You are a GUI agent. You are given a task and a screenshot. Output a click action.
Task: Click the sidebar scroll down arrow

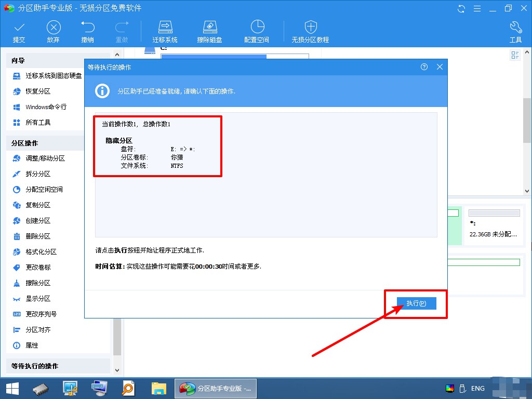[x=117, y=370]
